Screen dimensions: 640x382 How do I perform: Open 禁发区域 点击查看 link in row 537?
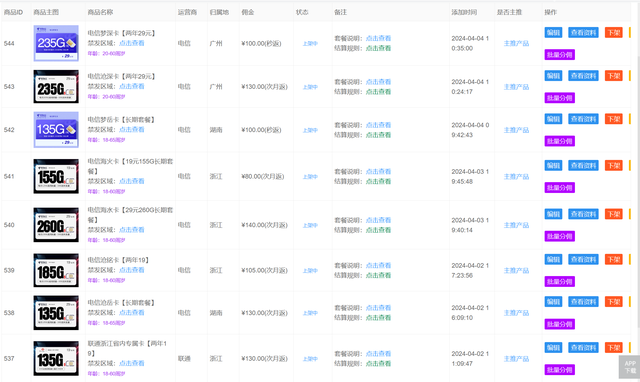pos(131,363)
